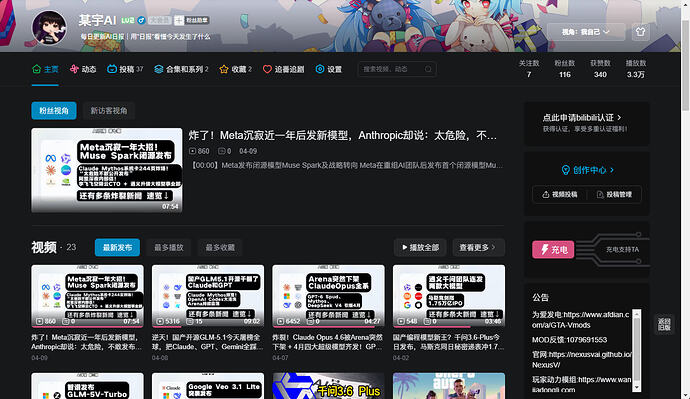
Task: Sort videos by 最多播放
Action: (169, 248)
